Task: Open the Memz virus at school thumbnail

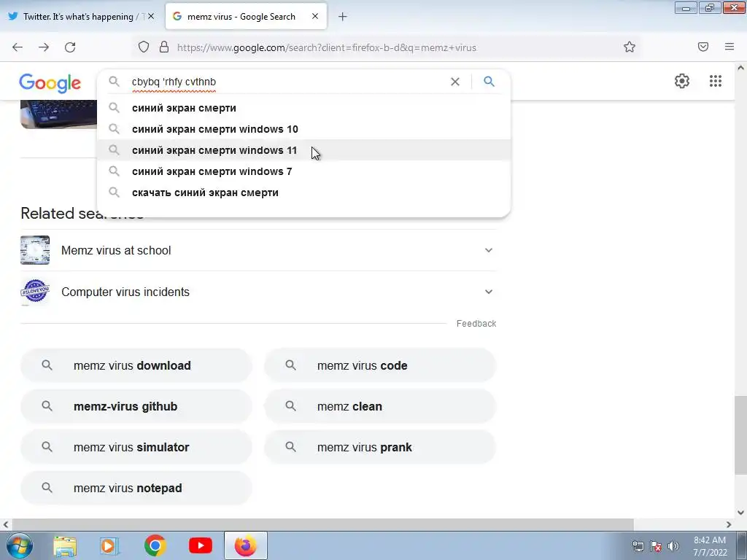Action: 35,250
